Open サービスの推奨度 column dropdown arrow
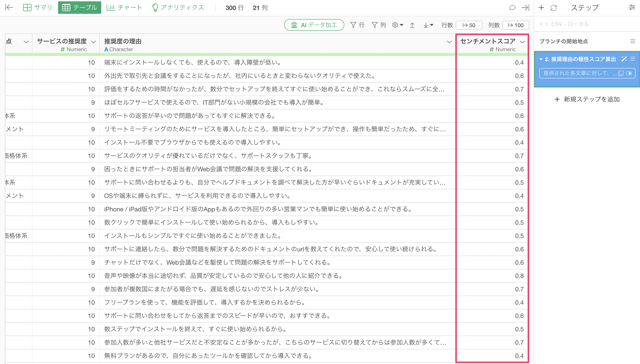This screenshot has width=640, height=364. pos(93,42)
